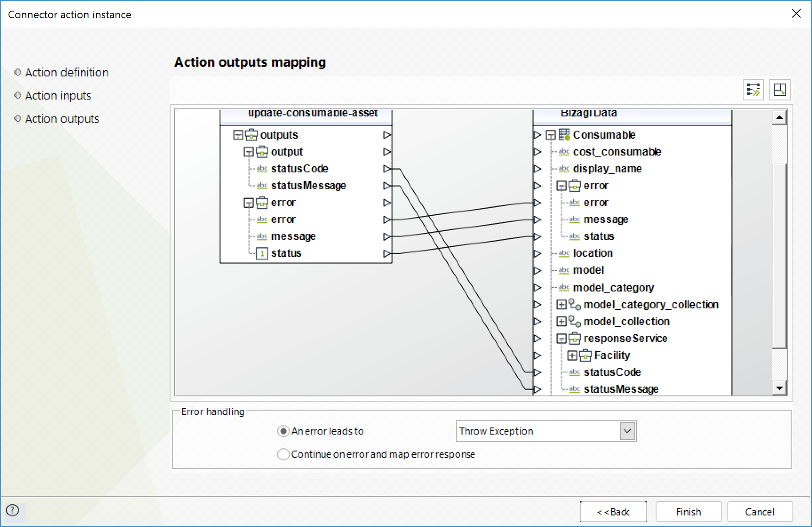Open the help question mark icon
The height and width of the screenshot is (527, 812).
12,510
